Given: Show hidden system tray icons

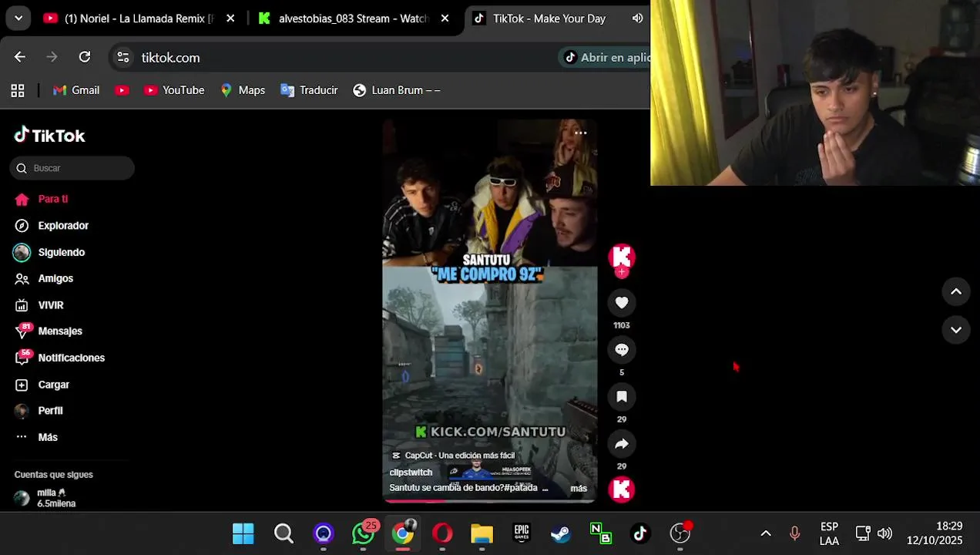Looking at the screenshot, I should [x=766, y=533].
